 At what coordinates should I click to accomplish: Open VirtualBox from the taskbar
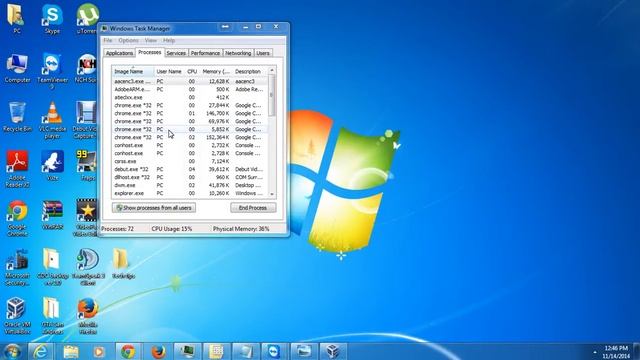(333, 351)
